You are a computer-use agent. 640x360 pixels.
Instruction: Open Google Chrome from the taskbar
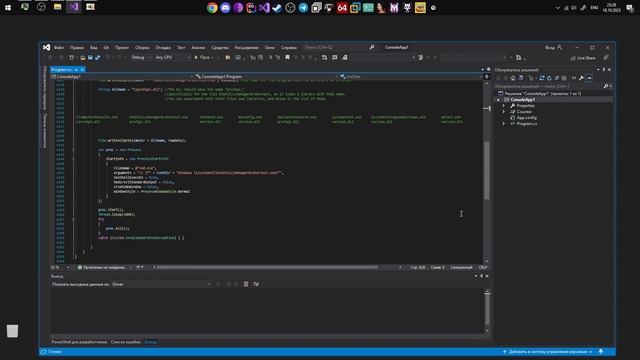212,7
